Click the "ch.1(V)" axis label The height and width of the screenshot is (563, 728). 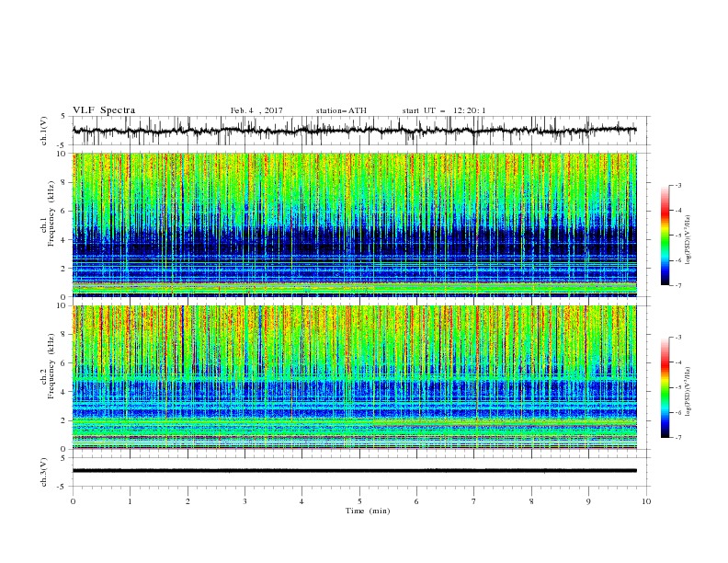click(44, 131)
